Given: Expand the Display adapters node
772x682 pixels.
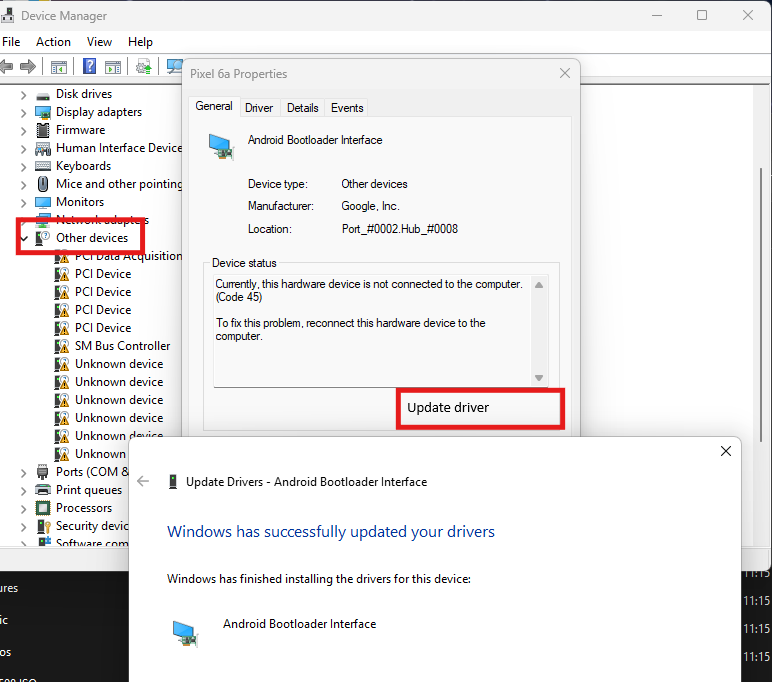Looking at the screenshot, I should (23, 113).
